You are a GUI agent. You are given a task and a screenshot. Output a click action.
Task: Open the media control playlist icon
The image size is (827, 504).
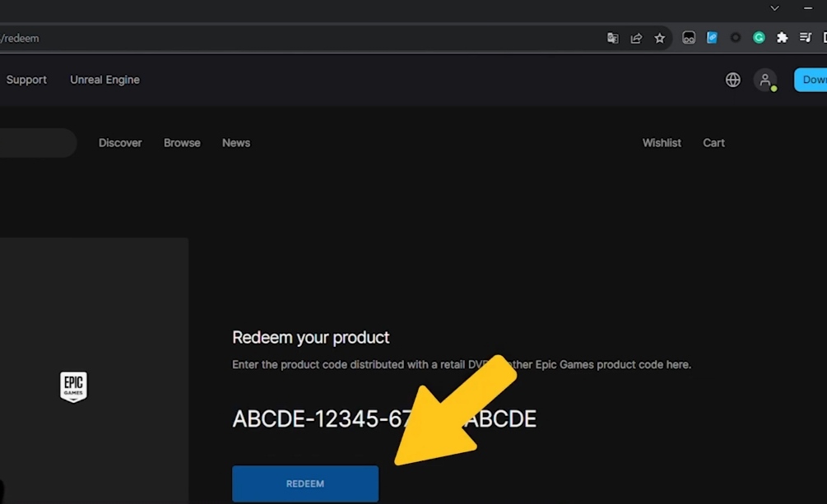pos(806,38)
